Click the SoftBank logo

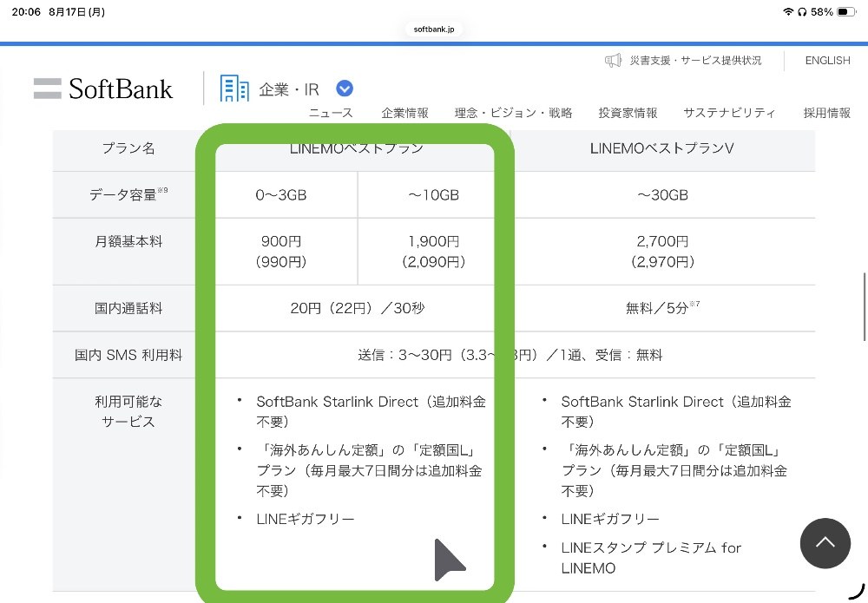click(x=103, y=88)
